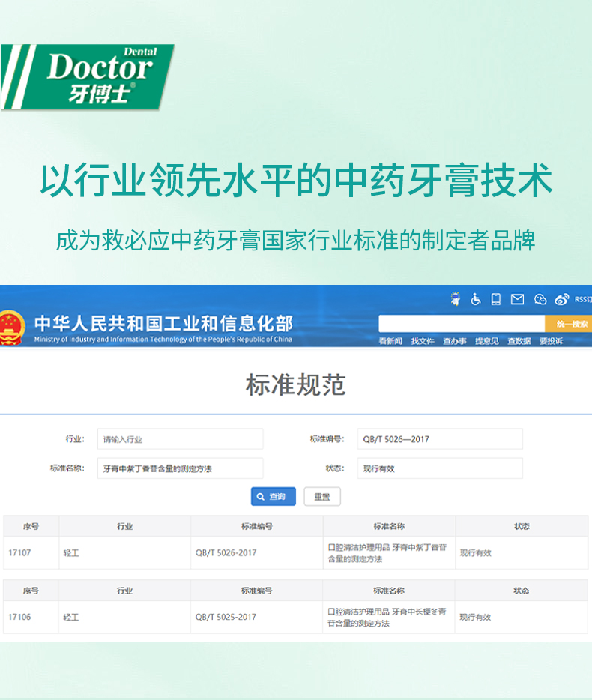Click the site search text box
This screenshot has width=592, height=700.
pos(461,324)
